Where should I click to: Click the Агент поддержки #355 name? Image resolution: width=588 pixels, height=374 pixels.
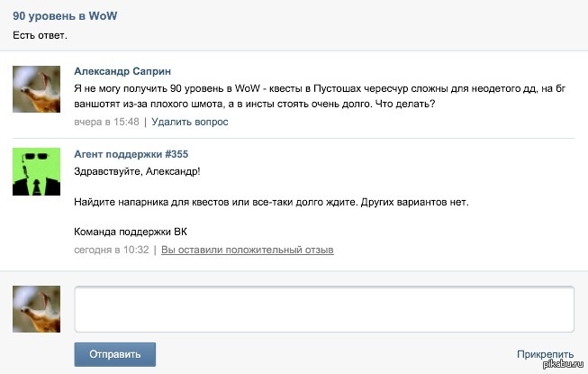click(131, 154)
